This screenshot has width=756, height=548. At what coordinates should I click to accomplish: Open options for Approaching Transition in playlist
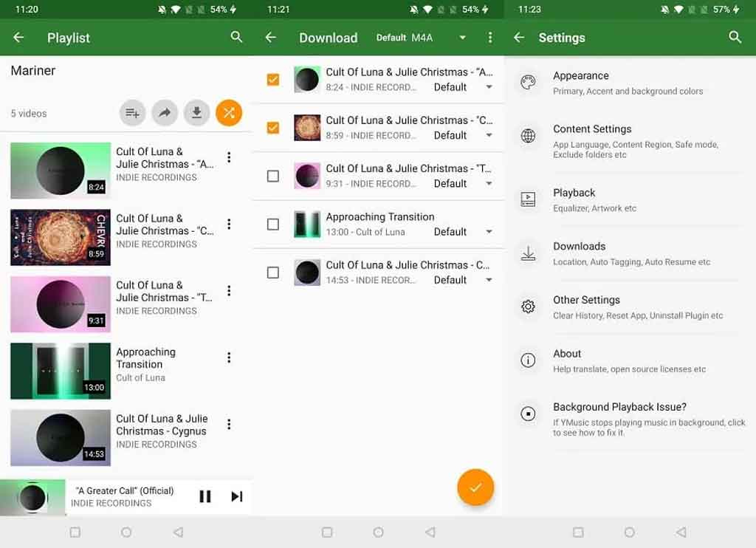(x=229, y=357)
